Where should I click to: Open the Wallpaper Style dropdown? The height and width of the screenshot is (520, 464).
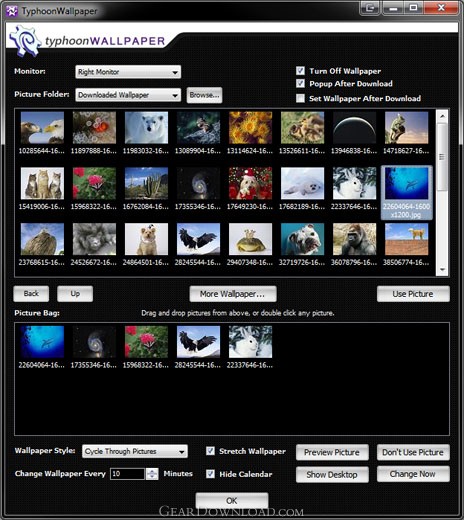click(x=135, y=451)
